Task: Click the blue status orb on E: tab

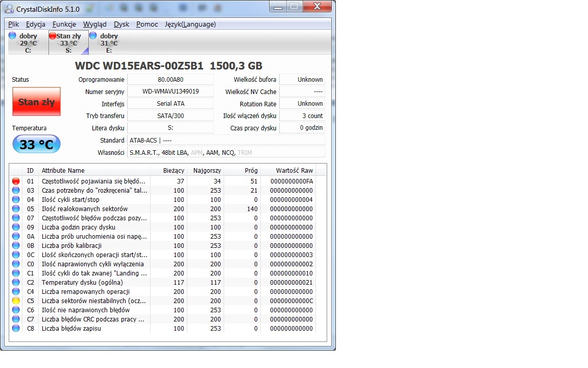Action: pos(93,35)
